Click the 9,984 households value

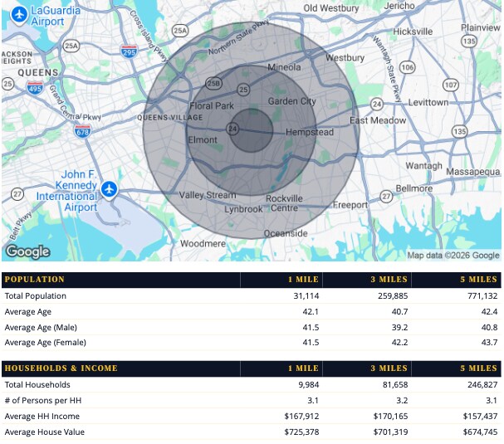pyautogui.click(x=309, y=384)
